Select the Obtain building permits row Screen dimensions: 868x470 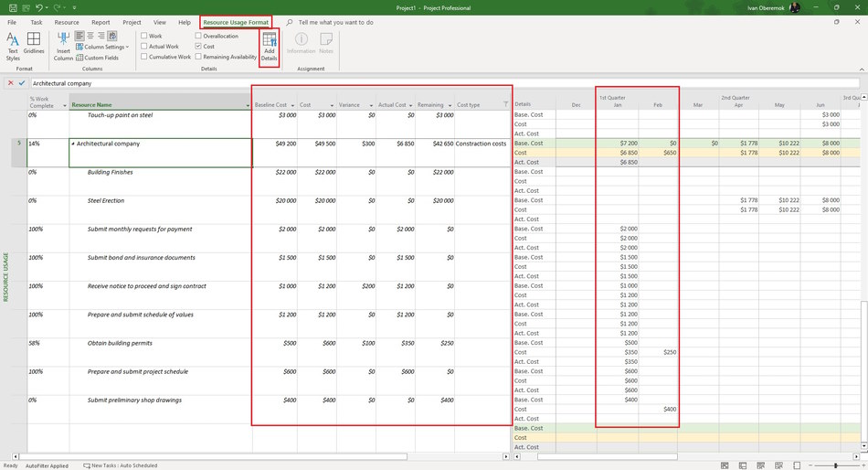coord(269,352)
